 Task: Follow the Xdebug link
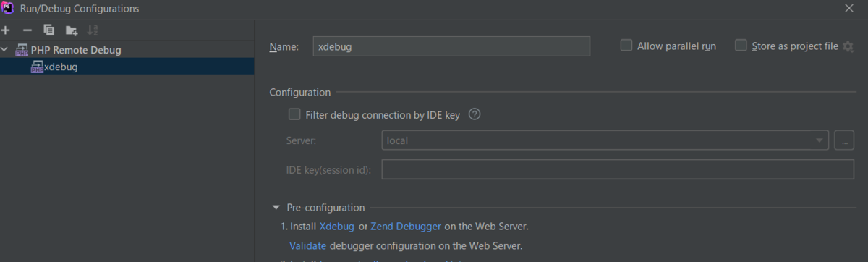point(337,227)
